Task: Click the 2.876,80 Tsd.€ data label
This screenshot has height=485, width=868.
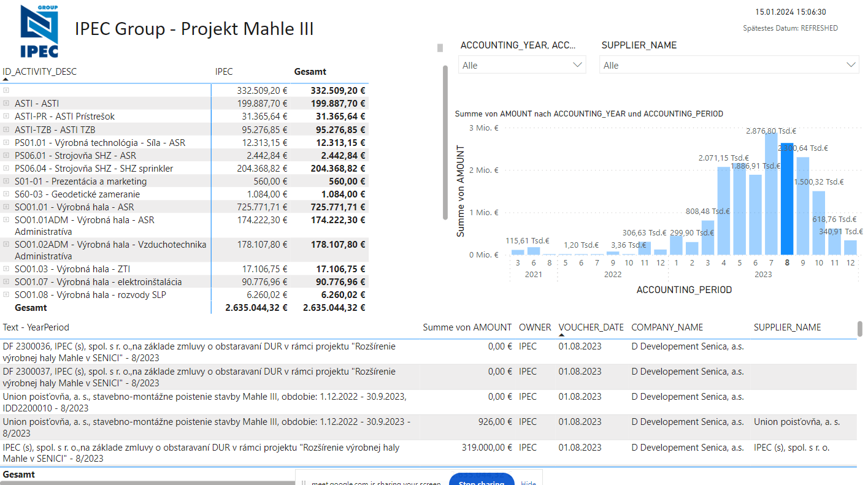Action: pyautogui.click(x=771, y=131)
